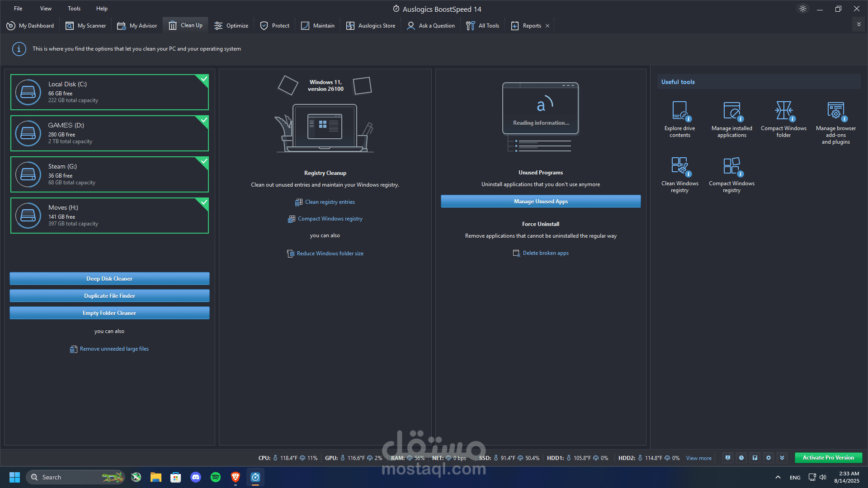Click the floppy disk save icon

(755, 458)
